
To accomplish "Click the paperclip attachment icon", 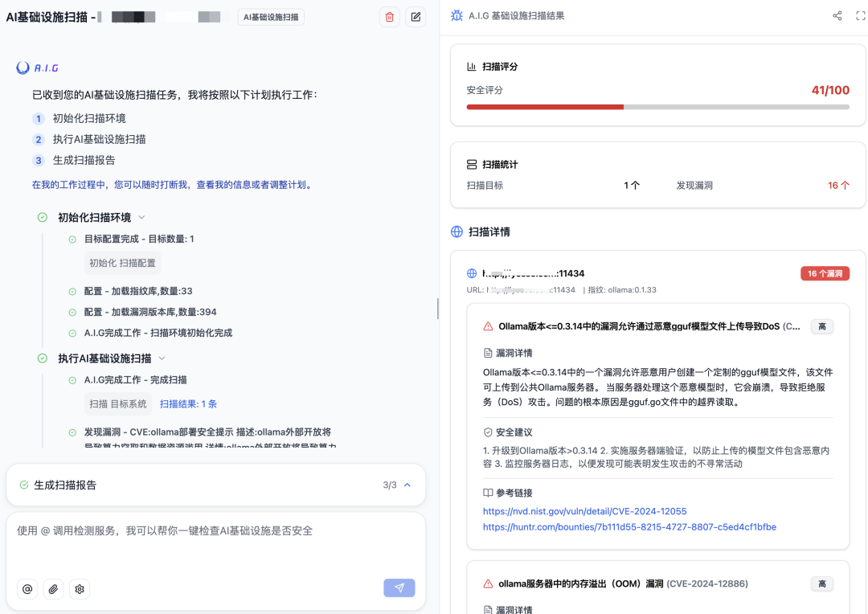I will point(53,589).
